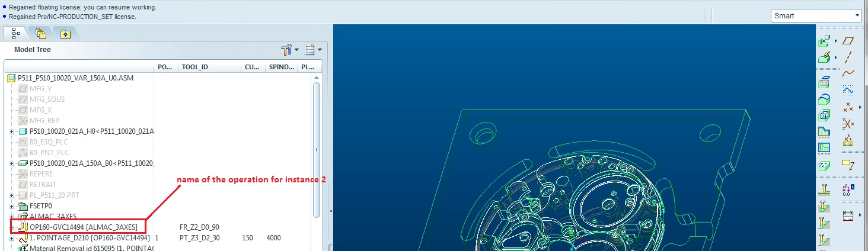Select the Datum Curve tool
Viewport: 868px width, 251px height.
point(848,74)
